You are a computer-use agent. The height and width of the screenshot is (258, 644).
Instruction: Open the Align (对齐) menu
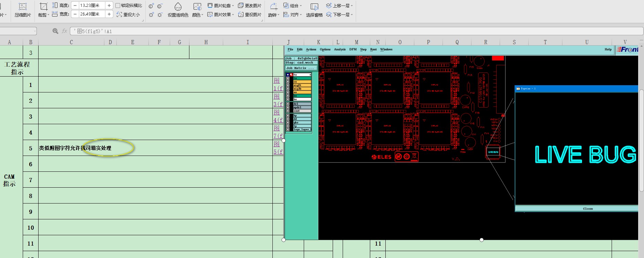(292, 14)
